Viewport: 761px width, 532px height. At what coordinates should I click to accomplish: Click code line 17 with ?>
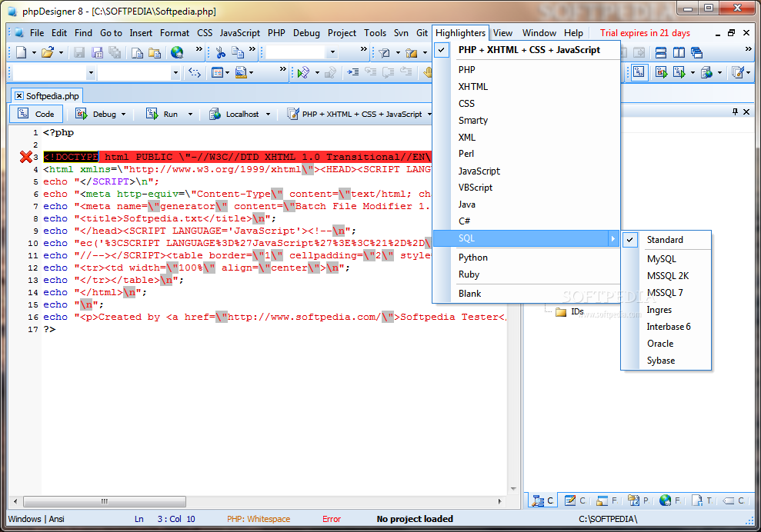[49, 329]
